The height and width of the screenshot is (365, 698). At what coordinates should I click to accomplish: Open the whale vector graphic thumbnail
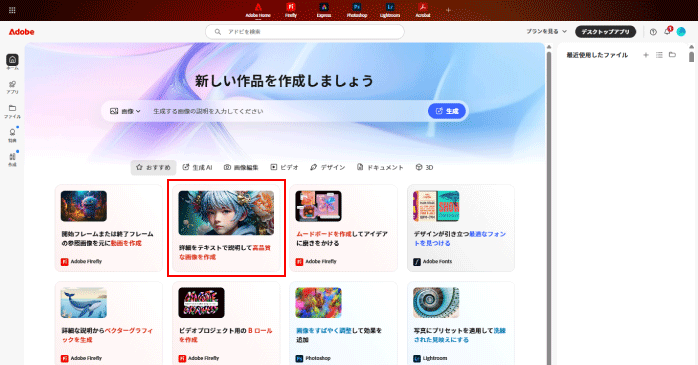(84, 303)
